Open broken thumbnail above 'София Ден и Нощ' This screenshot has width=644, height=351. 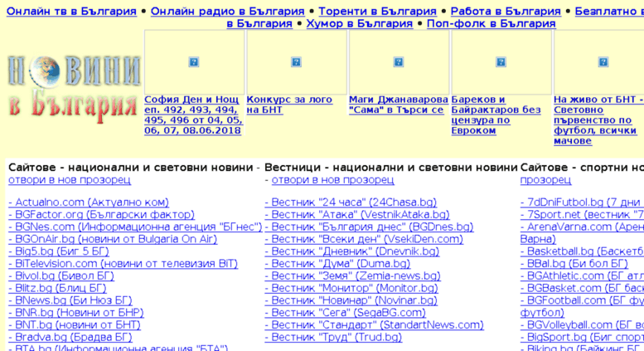point(194,62)
